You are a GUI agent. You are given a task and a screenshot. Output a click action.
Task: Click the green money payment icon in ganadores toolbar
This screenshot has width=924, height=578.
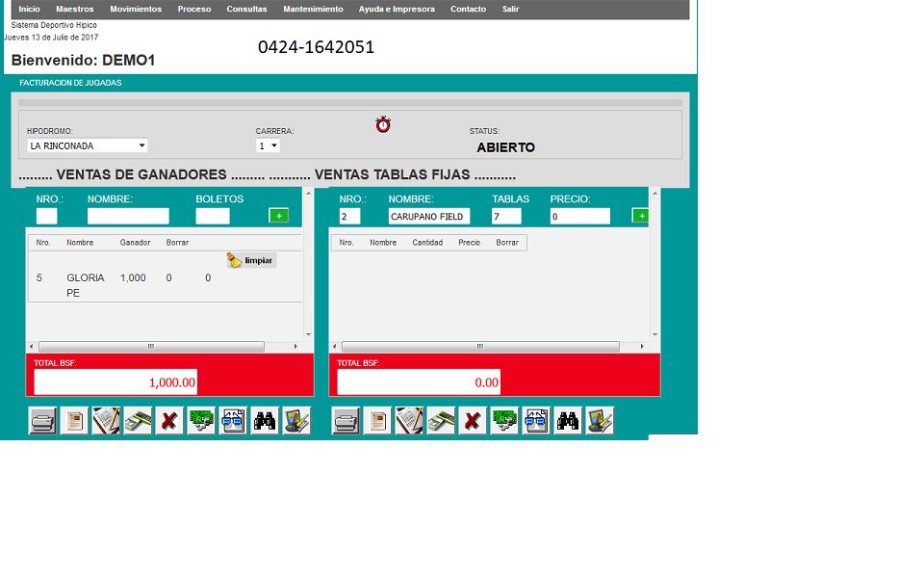pyautogui.click(x=201, y=420)
